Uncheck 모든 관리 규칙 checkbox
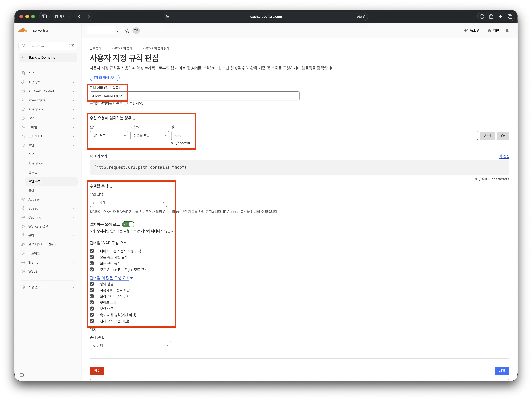 tap(92, 263)
